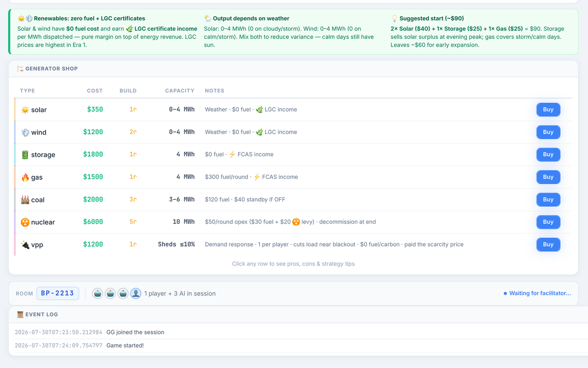Viewport: 588px width, 368px height.
Task: Click the human player avatar icon
Action: tap(136, 293)
